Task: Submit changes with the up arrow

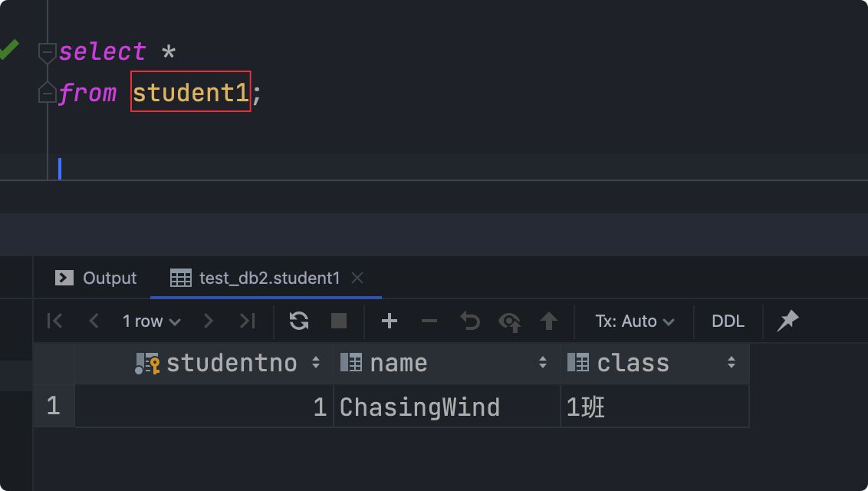Action: (548, 321)
